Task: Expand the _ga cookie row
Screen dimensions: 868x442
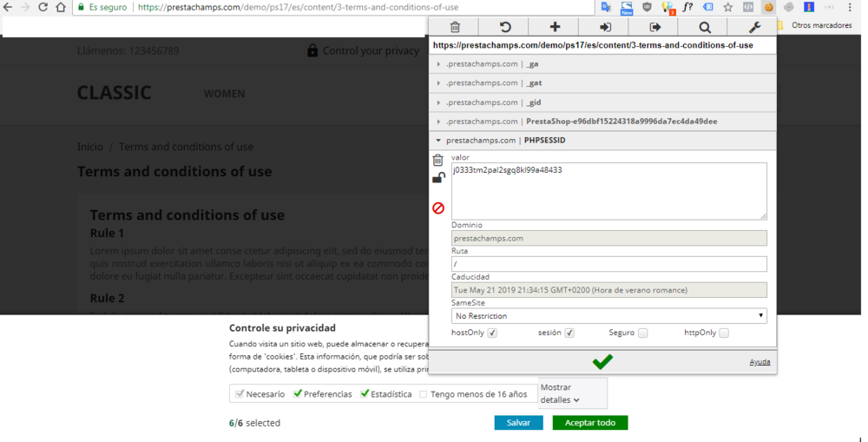Action: pyautogui.click(x=602, y=63)
